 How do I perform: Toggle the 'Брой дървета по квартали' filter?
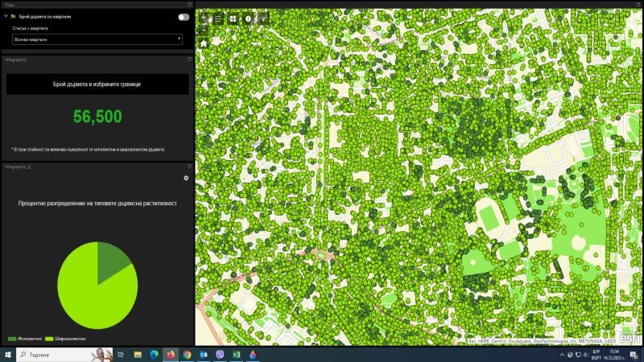click(184, 16)
